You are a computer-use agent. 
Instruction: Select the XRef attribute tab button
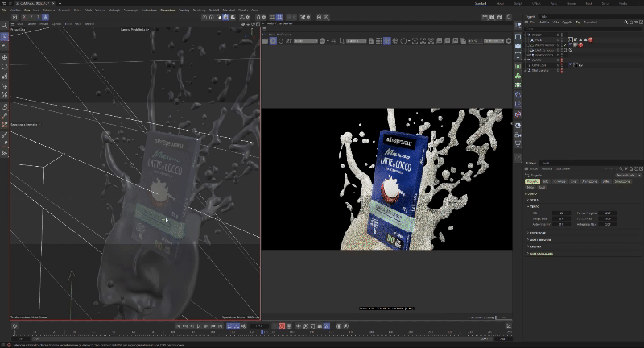tap(574, 181)
